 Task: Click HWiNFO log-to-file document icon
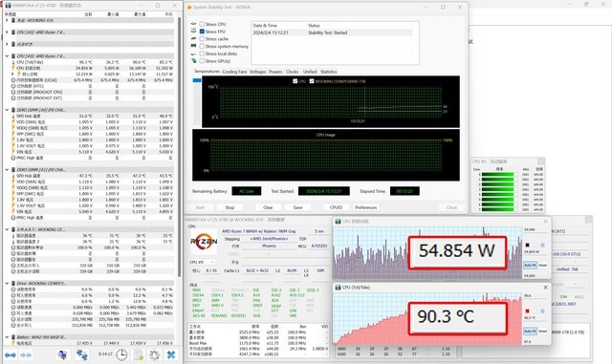(139, 354)
